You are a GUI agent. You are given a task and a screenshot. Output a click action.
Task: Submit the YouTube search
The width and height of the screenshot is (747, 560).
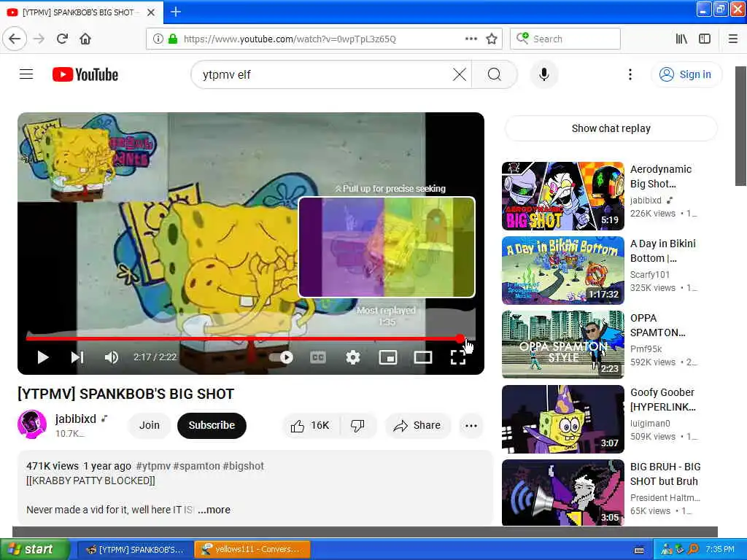pos(495,74)
